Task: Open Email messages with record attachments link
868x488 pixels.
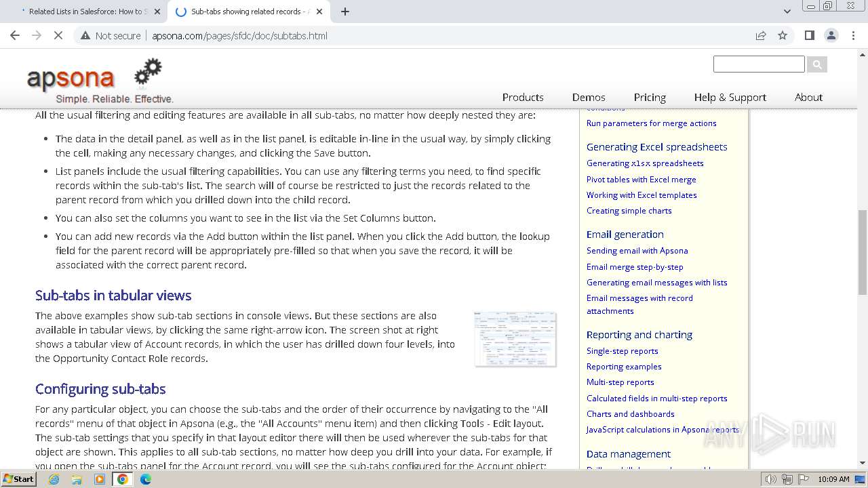Action: [x=639, y=304]
